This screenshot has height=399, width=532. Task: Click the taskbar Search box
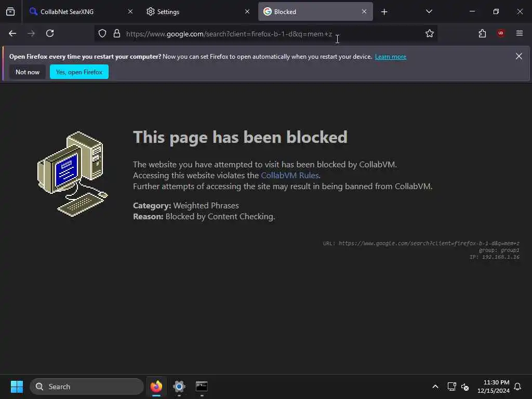tap(87, 387)
